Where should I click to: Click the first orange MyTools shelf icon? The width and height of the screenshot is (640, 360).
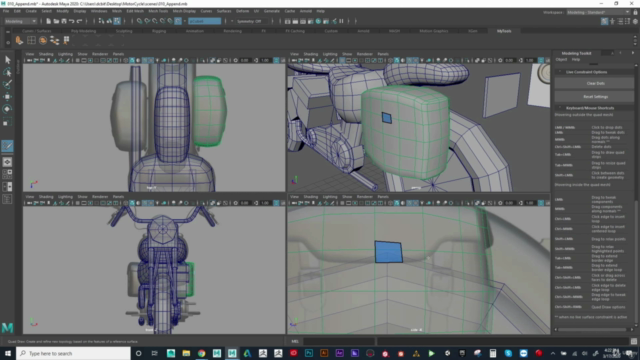[x=19, y=40]
